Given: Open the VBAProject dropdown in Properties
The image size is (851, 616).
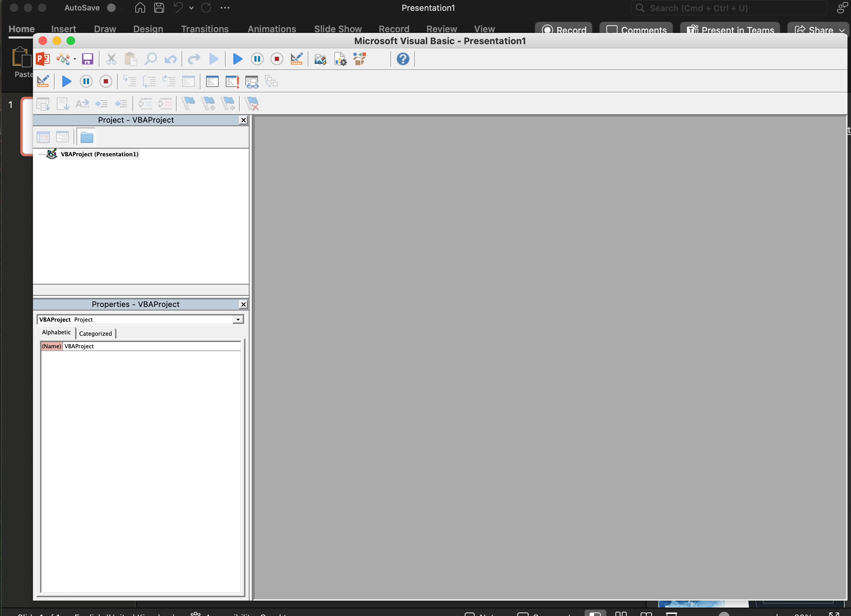Looking at the screenshot, I should click(x=237, y=320).
